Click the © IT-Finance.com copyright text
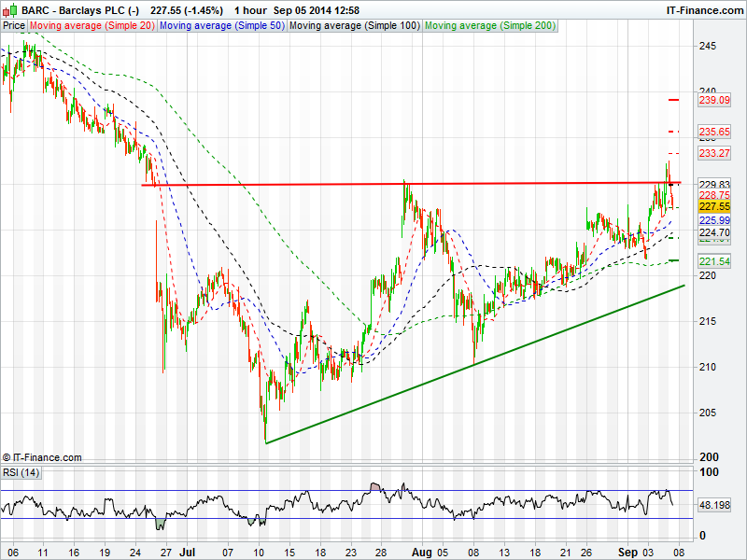 (42, 457)
